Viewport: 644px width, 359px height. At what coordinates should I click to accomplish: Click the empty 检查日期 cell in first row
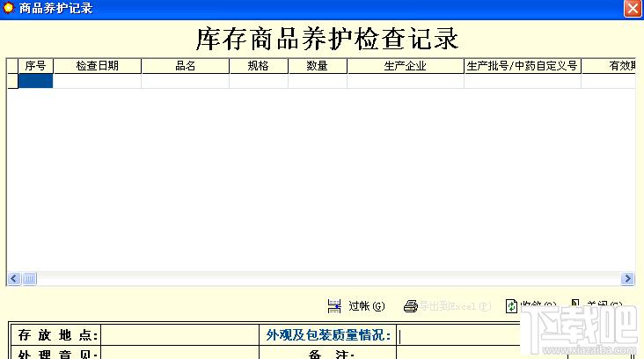98,81
